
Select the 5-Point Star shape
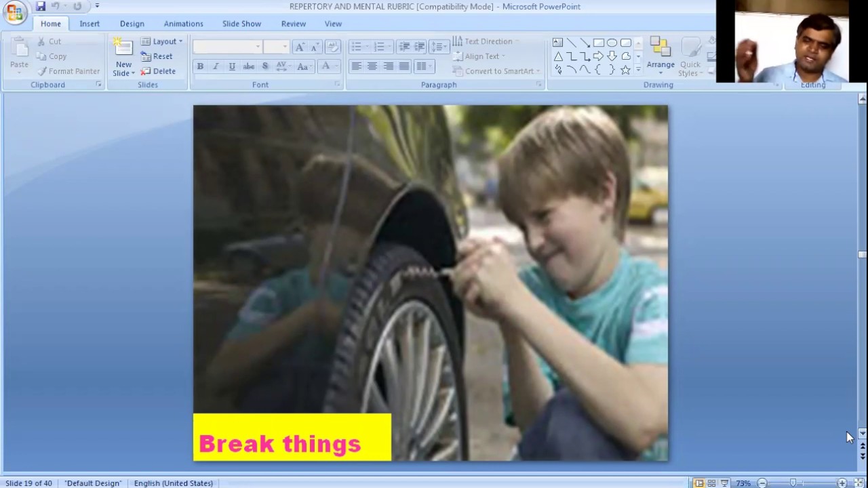626,70
